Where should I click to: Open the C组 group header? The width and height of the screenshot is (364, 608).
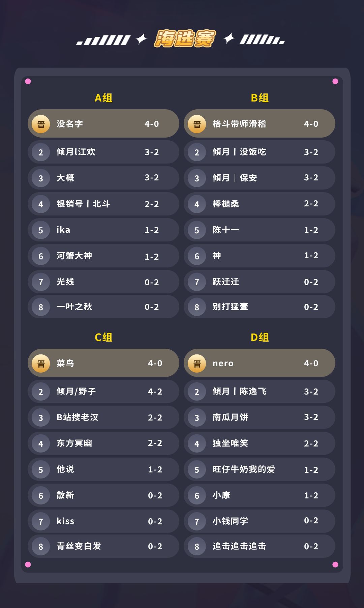tap(103, 338)
